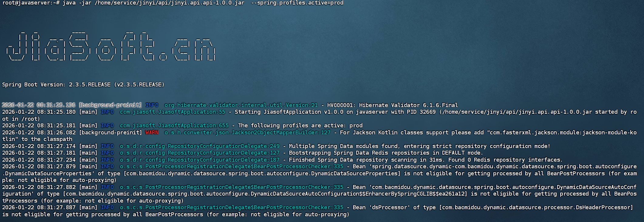Screen dimensions: 644x222
Task: Click the RepositoryConfigurationDelegate:187 logger name
Action: pos(199,160)
